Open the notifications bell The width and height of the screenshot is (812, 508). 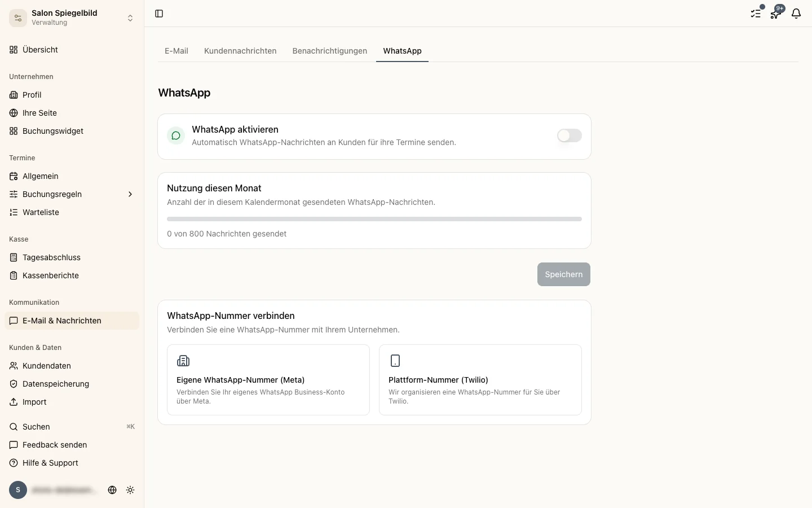tap(796, 14)
